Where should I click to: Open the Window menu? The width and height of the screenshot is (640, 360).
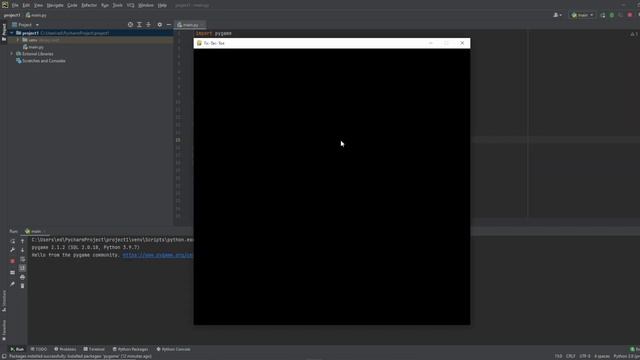point(146,5)
